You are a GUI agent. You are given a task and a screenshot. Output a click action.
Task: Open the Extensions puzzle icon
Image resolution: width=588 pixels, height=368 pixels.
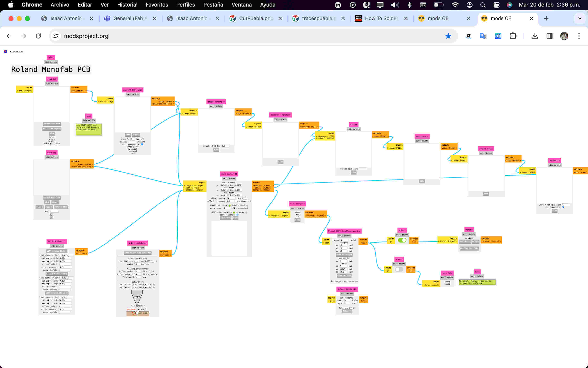click(513, 36)
